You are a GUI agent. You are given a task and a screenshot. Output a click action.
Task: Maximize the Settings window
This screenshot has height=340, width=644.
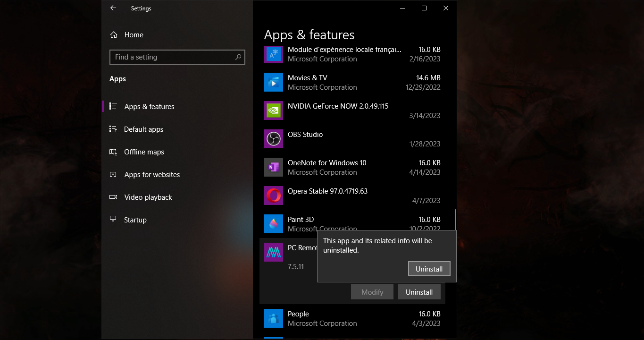(424, 8)
